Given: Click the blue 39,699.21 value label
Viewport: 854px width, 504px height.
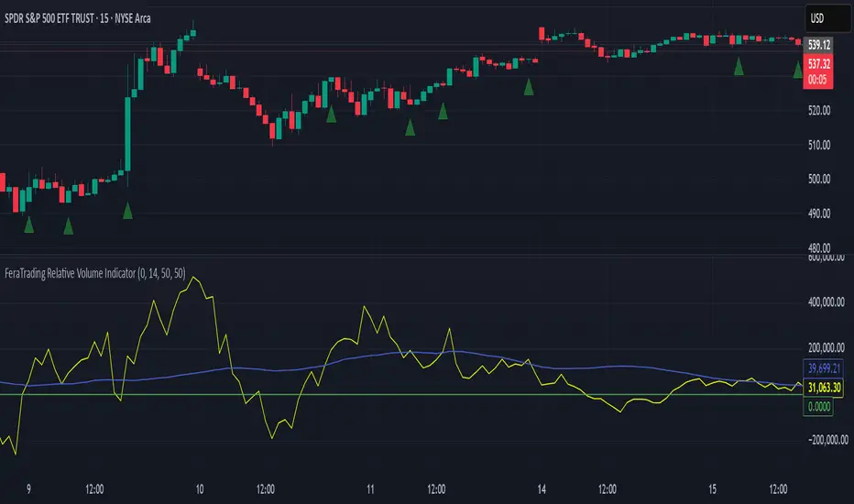Looking at the screenshot, I should point(824,368).
